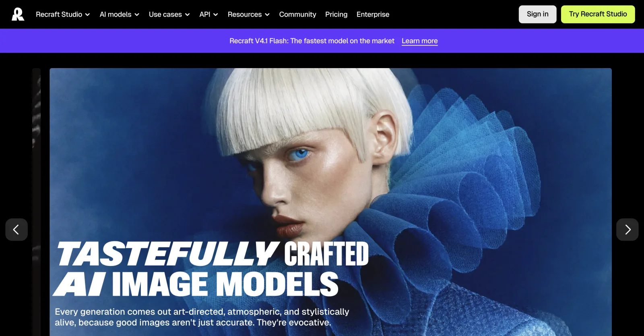Screen dimensions: 644x336
Task: Go to the Community page
Action: pos(297,15)
